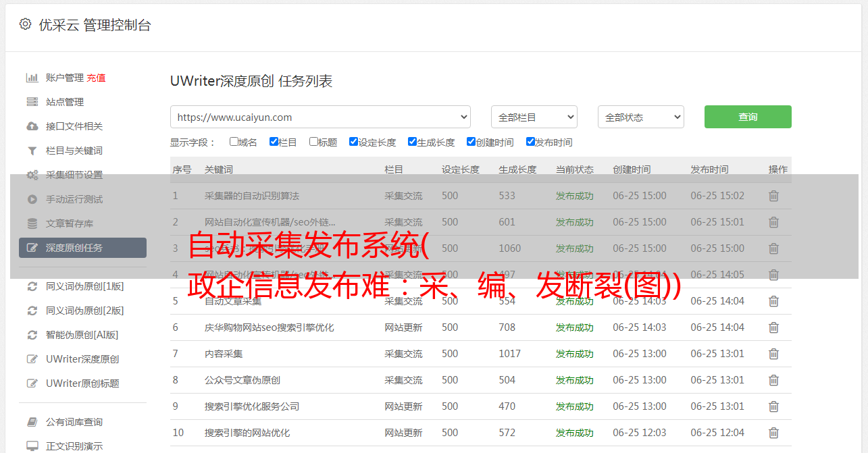
Task: Delete row 10 搜索引擎的网站优化 via trash icon
Action: [x=774, y=433]
